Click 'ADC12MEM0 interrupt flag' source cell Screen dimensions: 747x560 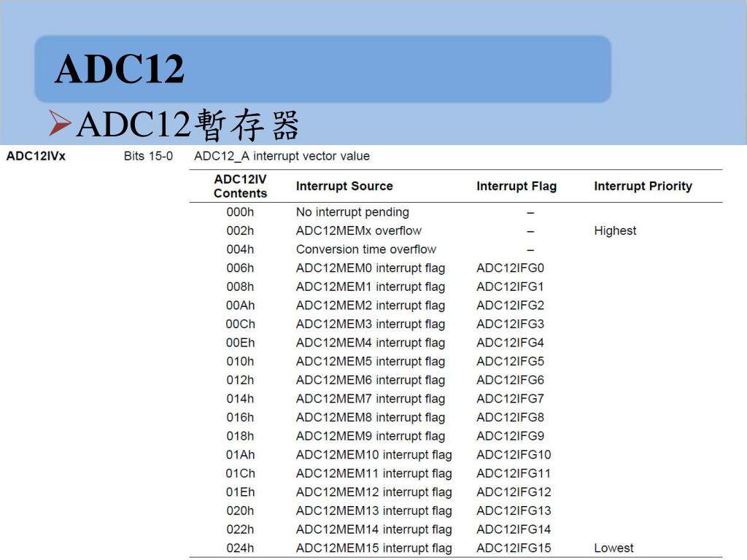370,268
